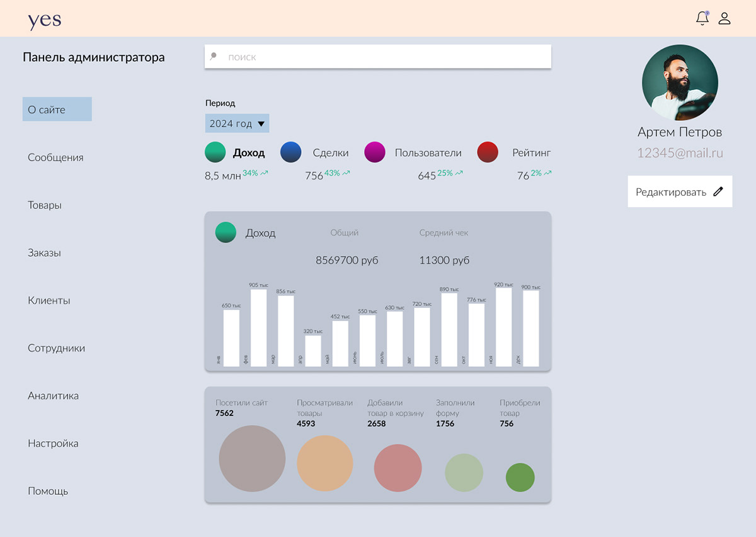Viewport: 756px width, 537px height.
Task: Open the О сайте menu item
Action: (x=57, y=110)
